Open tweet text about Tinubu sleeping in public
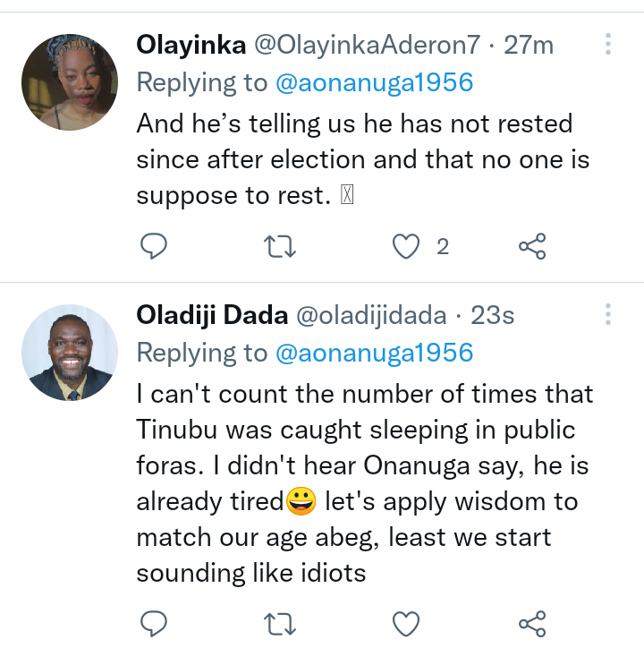Image resolution: width=644 pixels, height=648 pixels. (365, 483)
